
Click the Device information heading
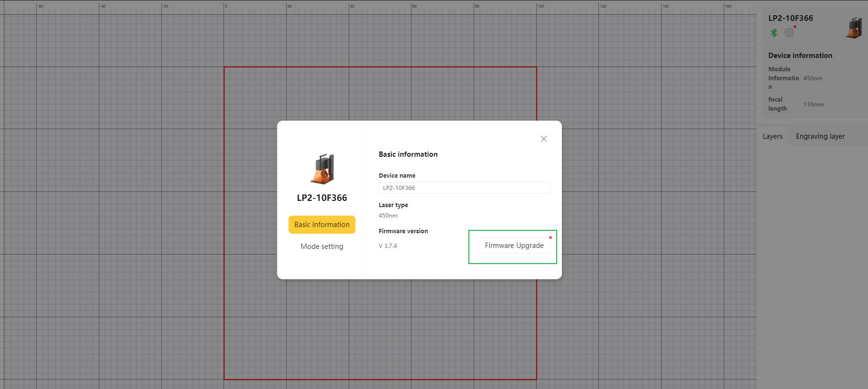(x=800, y=56)
